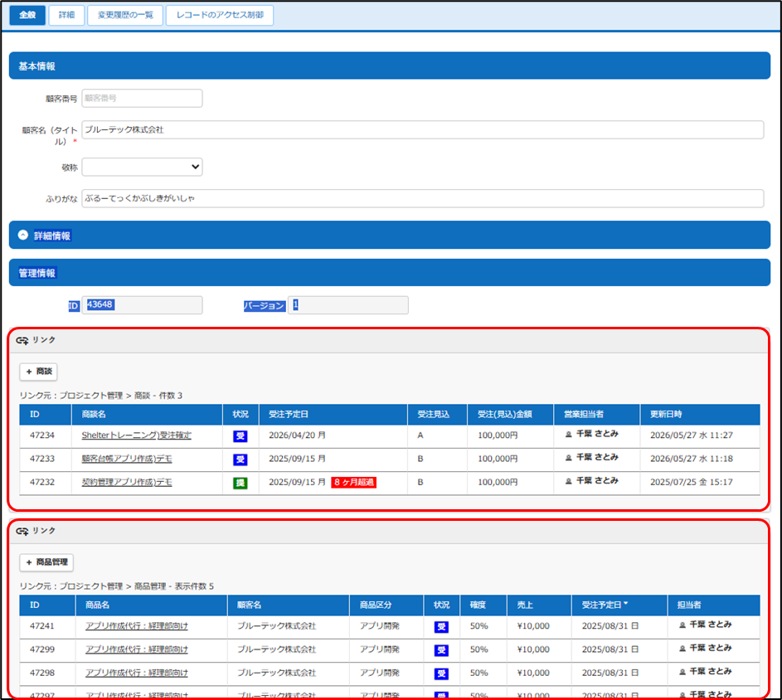Image resolution: width=782 pixels, height=700 pixels.
Task: Open アプリ作成代行：経理部向け link in row 47299
Action: click(137, 649)
